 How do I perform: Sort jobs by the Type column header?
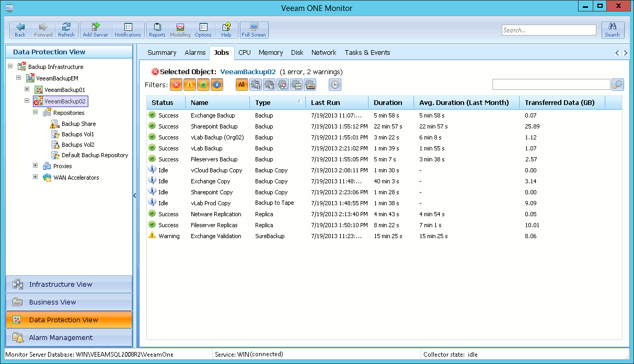(x=278, y=102)
